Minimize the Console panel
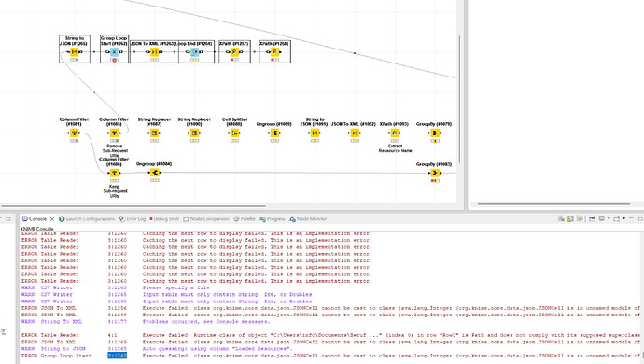 click(x=631, y=217)
